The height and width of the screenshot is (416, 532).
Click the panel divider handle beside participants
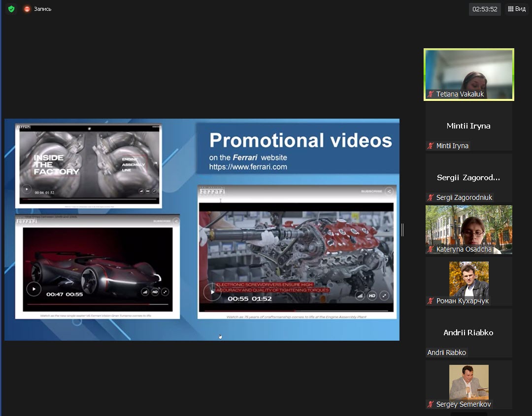pyautogui.click(x=402, y=230)
